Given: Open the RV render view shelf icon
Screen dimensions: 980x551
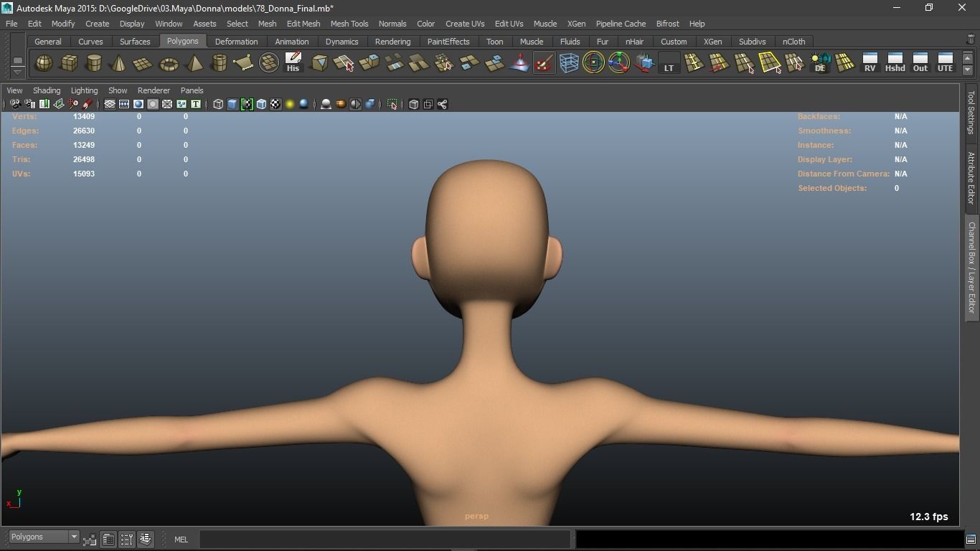Looking at the screenshot, I should (x=870, y=63).
